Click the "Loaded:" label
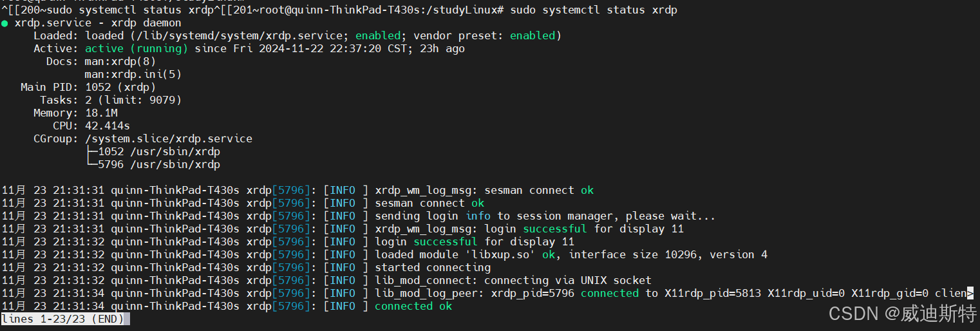The image size is (980, 331). tap(56, 36)
